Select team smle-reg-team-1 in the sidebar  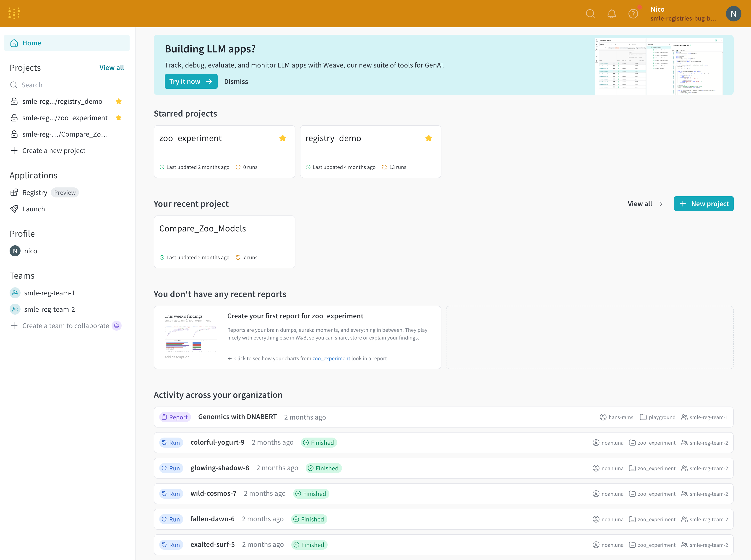pos(50,293)
